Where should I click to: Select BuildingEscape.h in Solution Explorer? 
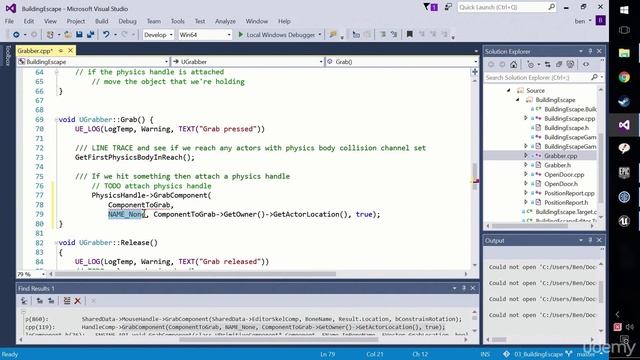click(x=567, y=128)
